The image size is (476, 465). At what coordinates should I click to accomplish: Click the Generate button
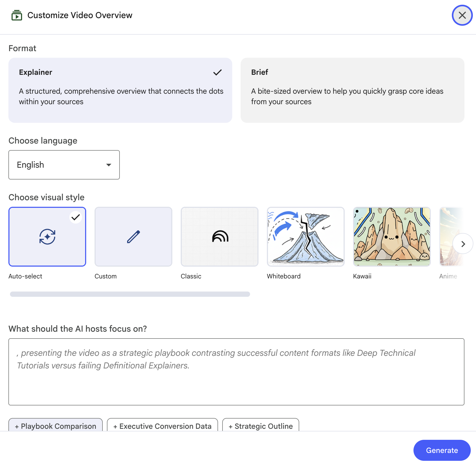pos(442,450)
